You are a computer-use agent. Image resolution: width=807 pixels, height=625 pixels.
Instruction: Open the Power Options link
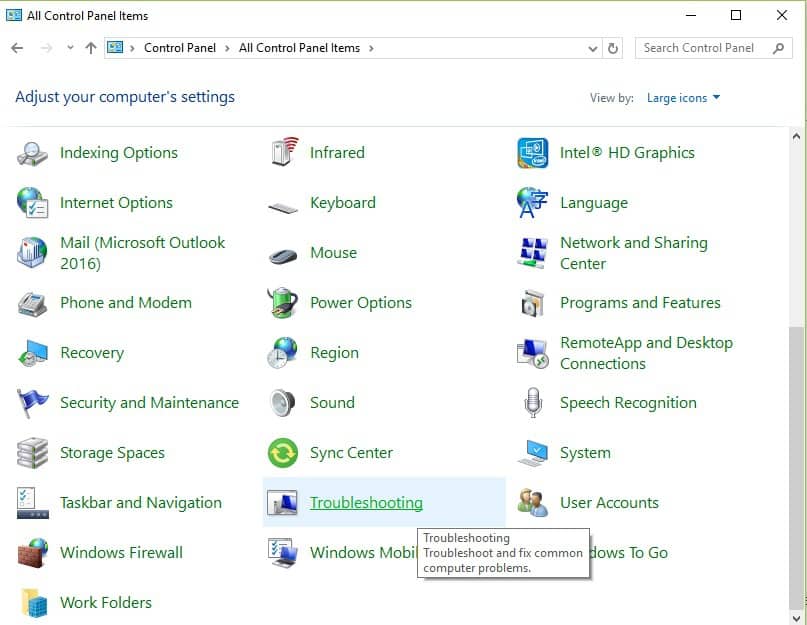pyautogui.click(x=361, y=303)
